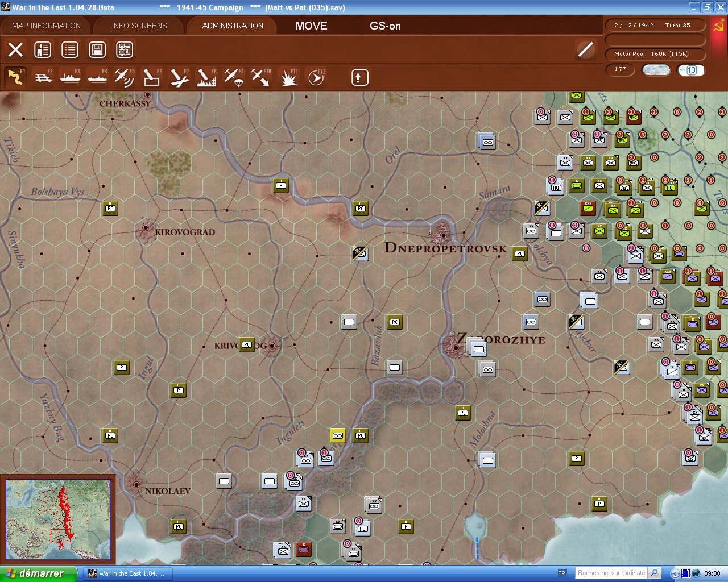The height and width of the screenshot is (582, 728).
Task: Select the F7 bomb airfield mode icon
Action: coord(179,77)
